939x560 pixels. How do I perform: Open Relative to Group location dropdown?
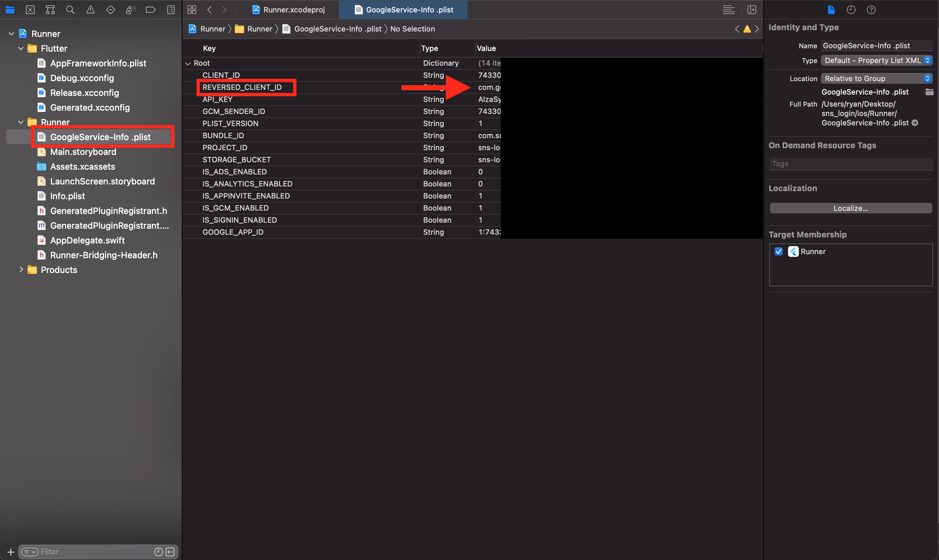click(876, 78)
